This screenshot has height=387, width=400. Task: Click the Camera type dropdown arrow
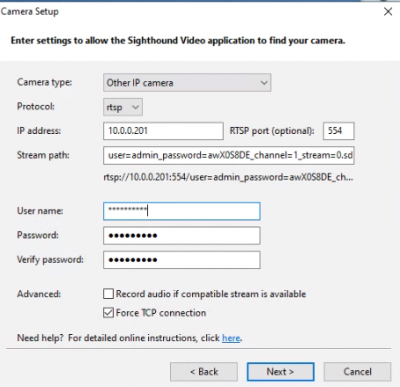[x=264, y=83]
